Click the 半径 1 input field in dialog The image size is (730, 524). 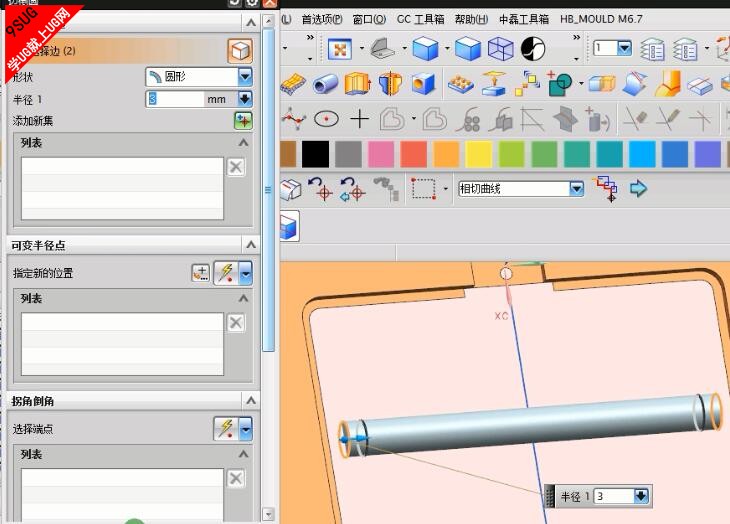[174, 99]
